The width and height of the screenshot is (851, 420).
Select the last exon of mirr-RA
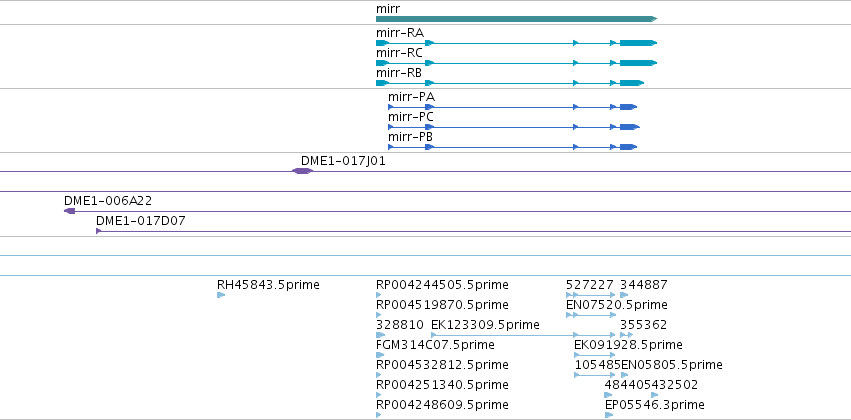pos(638,43)
